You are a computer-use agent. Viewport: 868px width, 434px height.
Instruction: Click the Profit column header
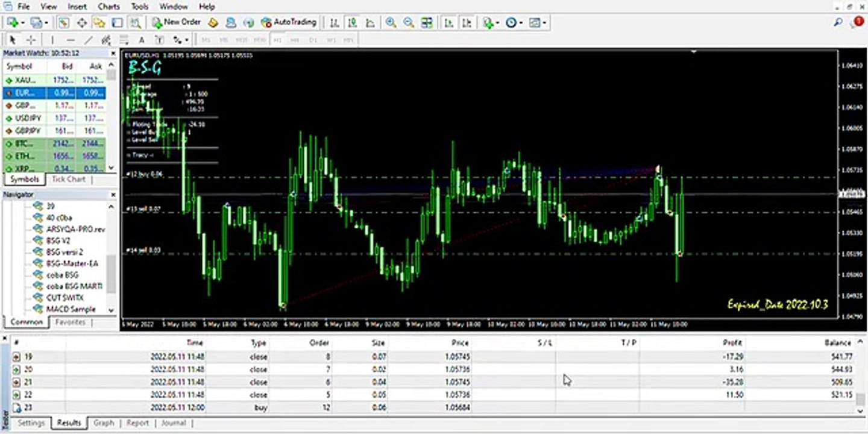point(732,342)
